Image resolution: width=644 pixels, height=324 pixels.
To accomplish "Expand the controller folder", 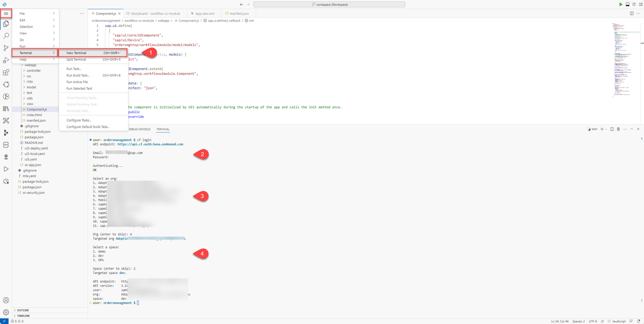I will [x=34, y=71].
